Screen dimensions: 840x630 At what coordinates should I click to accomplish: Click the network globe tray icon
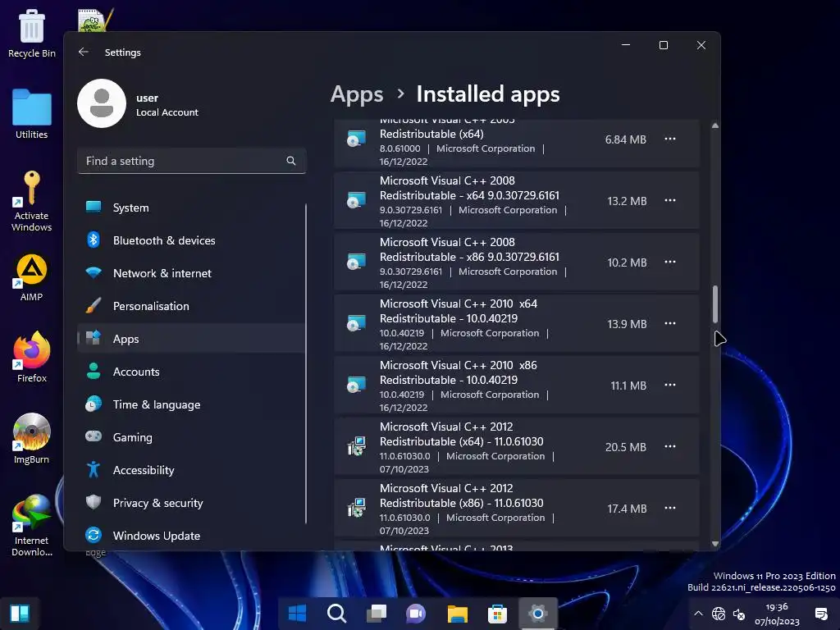point(719,614)
